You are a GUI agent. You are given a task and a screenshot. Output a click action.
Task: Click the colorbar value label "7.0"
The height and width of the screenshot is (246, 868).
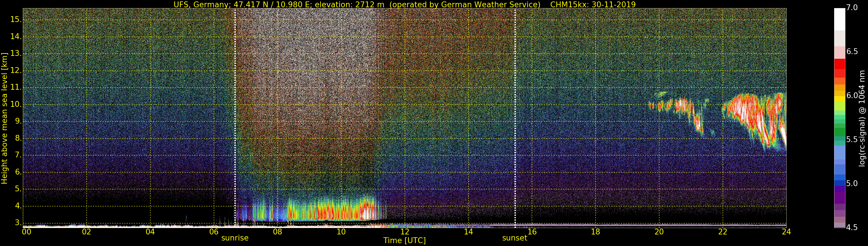[852, 8]
